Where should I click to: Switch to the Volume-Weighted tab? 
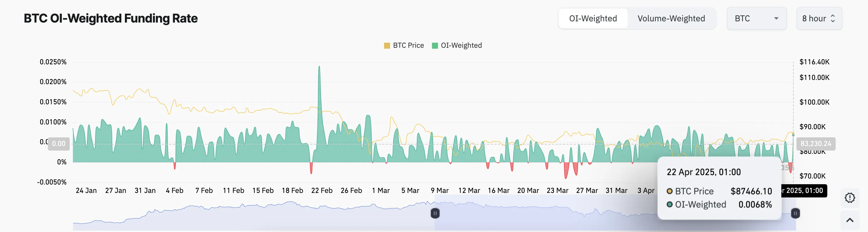(671, 19)
